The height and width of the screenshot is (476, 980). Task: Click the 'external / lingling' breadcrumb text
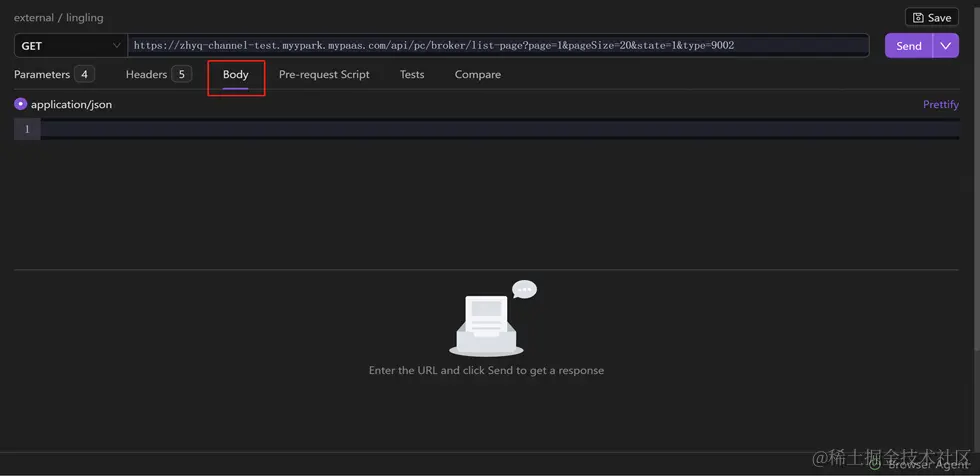[x=59, y=17]
